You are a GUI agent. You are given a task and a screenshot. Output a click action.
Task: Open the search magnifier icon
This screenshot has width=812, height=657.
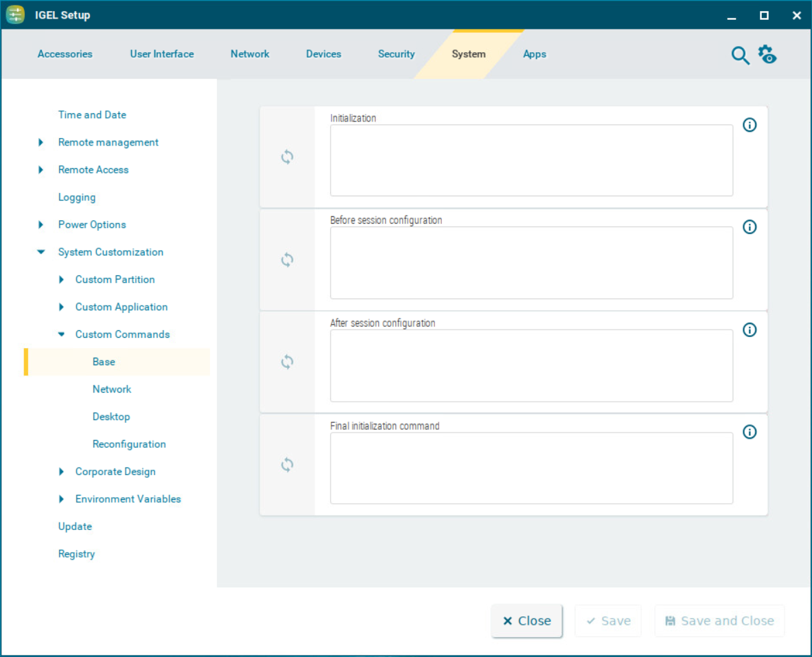pyautogui.click(x=740, y=56)
